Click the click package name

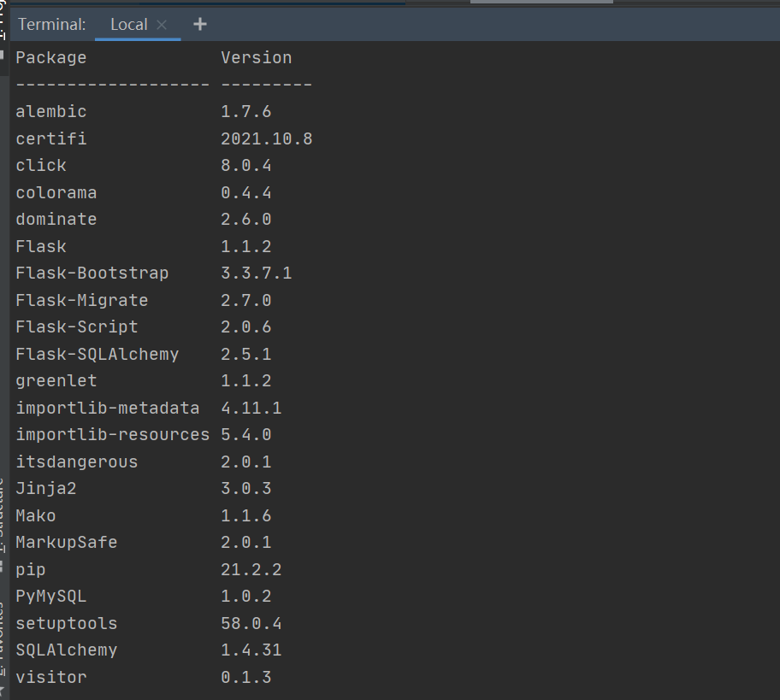click(41, 165)
